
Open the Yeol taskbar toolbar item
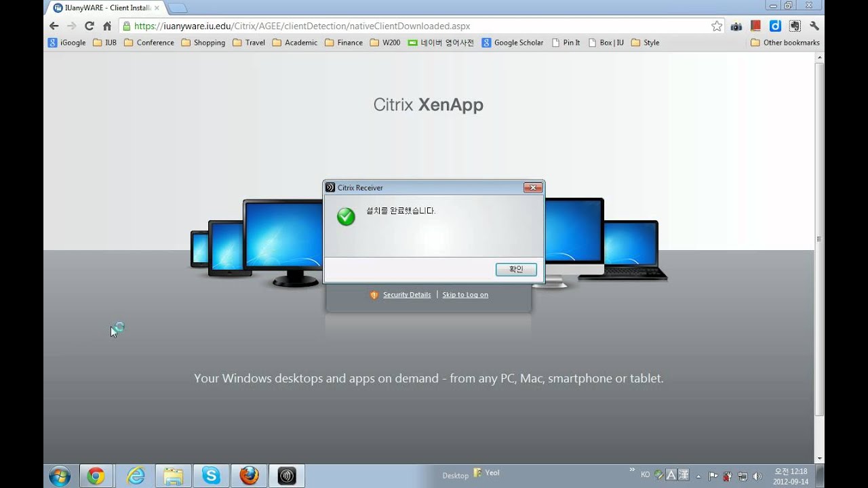(x=486, y=473)
